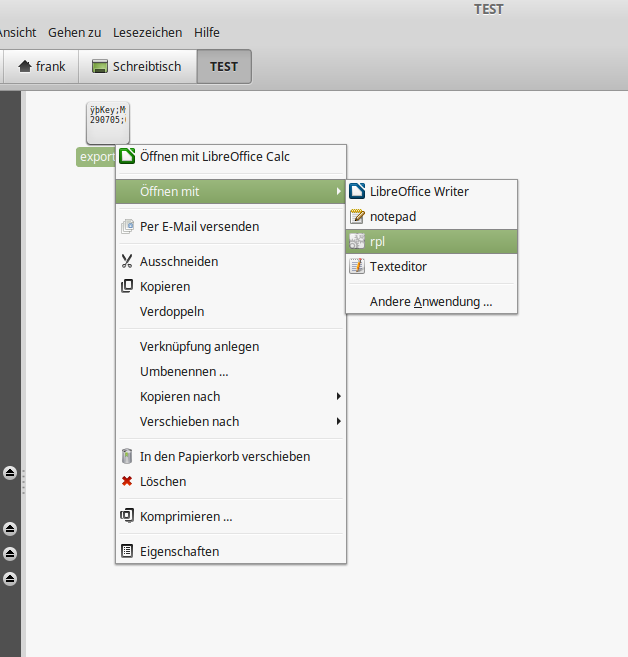628x657 pixels.
Task: Click the rpl application icon
Action: point(357,241)
